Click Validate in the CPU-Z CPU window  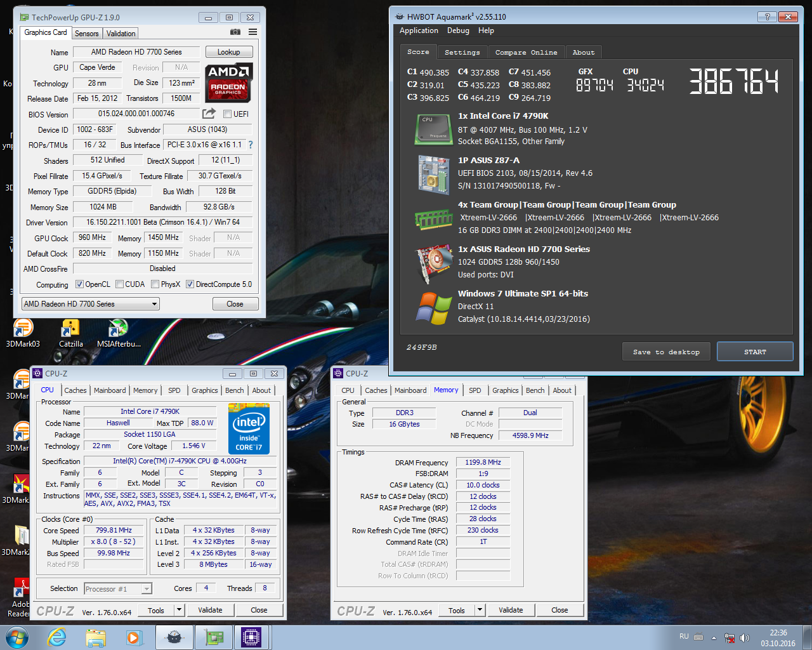(210, 610)
